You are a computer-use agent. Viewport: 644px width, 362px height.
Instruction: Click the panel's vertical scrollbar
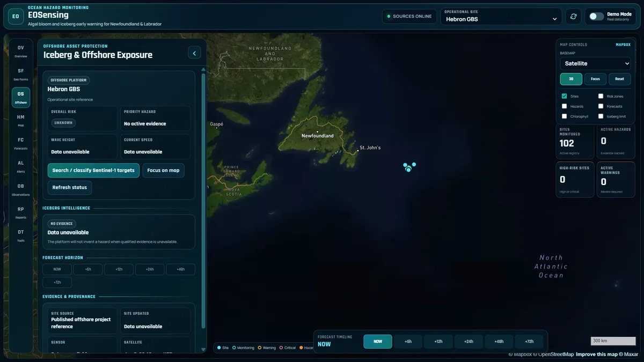pos(203,201)
